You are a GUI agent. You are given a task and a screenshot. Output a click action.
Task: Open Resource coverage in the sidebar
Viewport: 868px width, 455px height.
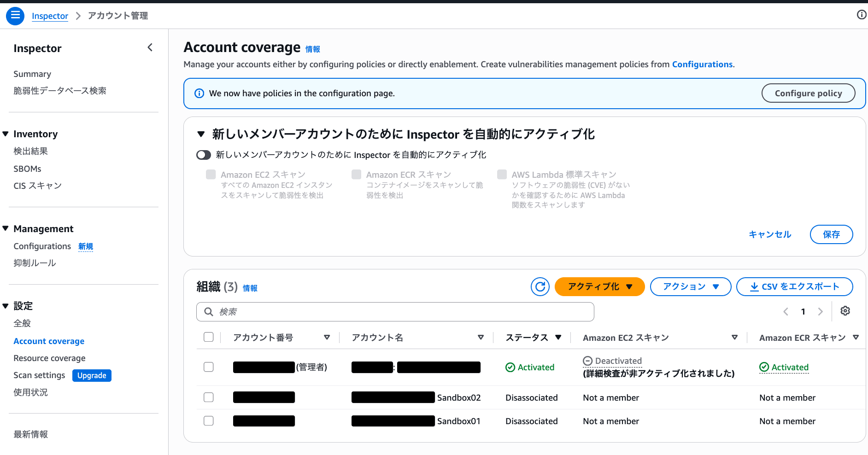click(49, 358)
